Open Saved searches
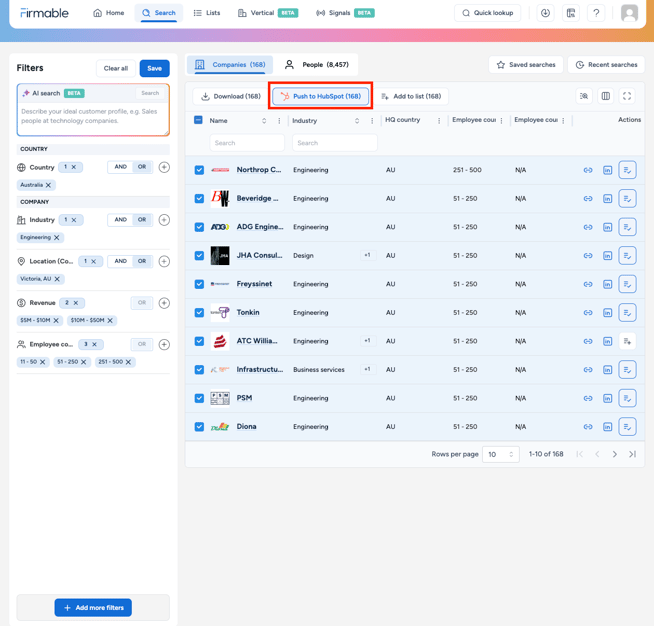Viewport: 654px width, 626px height. point(526,65)
